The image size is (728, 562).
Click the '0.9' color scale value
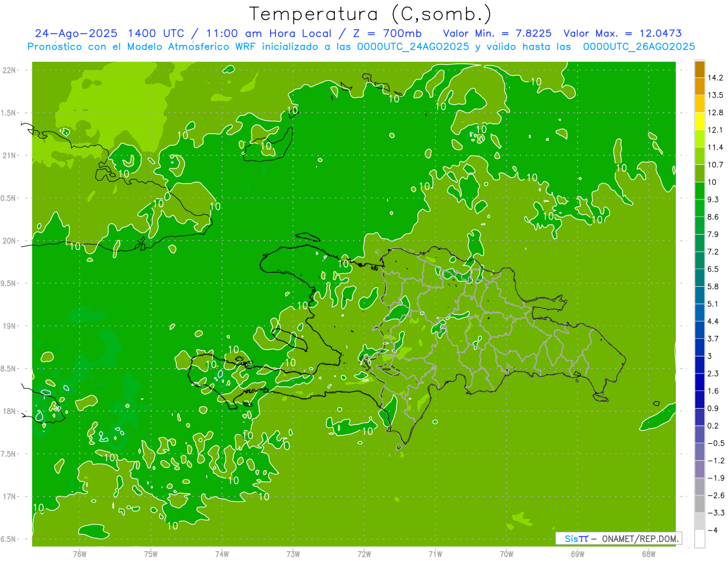tap(714, 408)
